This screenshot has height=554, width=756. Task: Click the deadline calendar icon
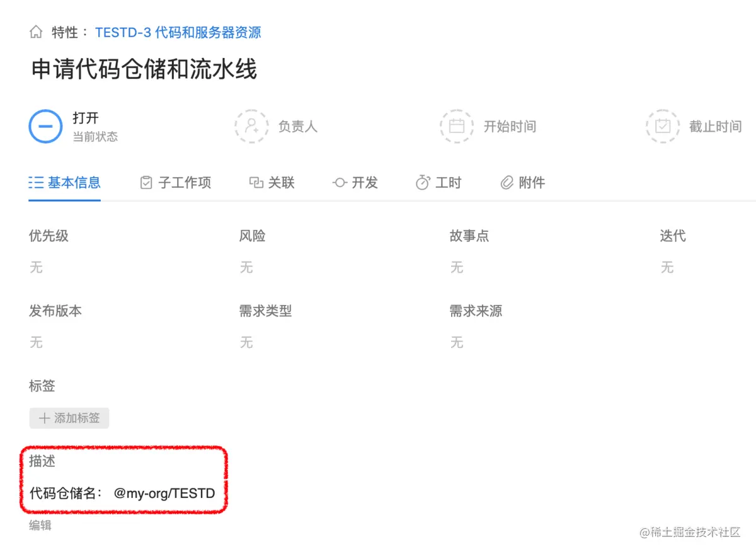[x=663, y=126]
